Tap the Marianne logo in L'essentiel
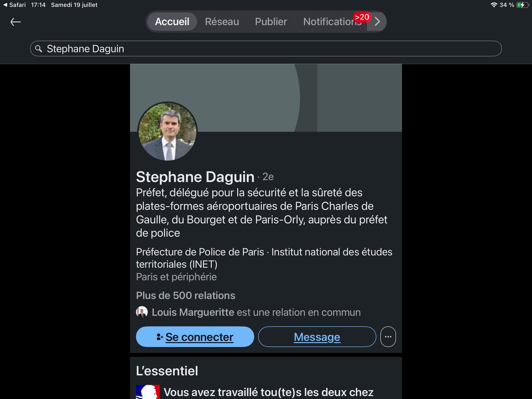The width and height of the screenshot is (532, 399). point(148,392)
